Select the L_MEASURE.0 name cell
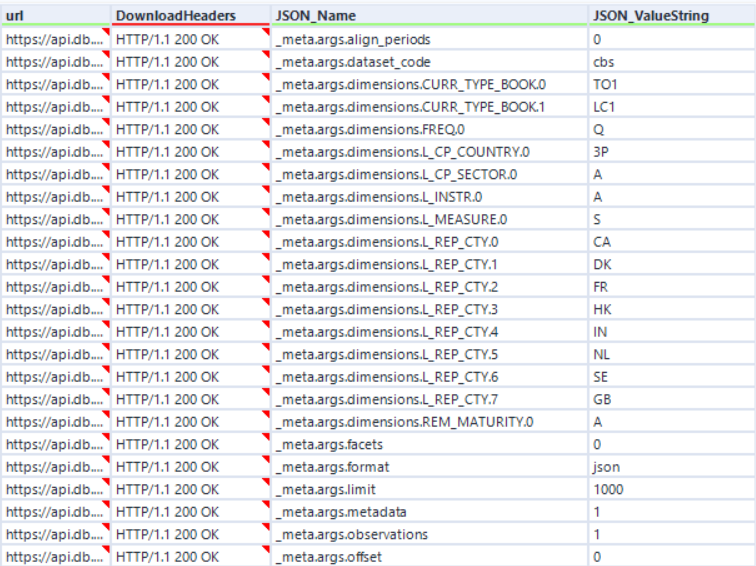Image resolution: width=756 pixels, height=566 pixels. click(x=429, y=219)
